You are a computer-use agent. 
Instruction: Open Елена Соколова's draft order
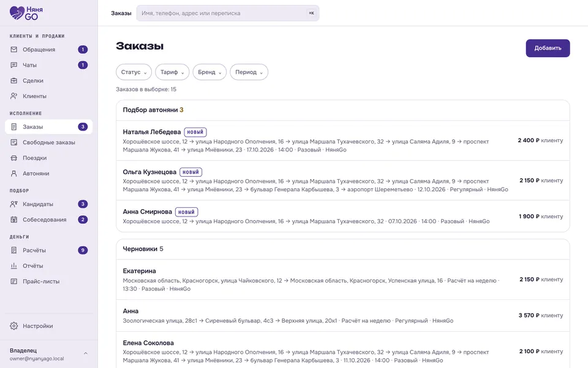tap(343, 351)
